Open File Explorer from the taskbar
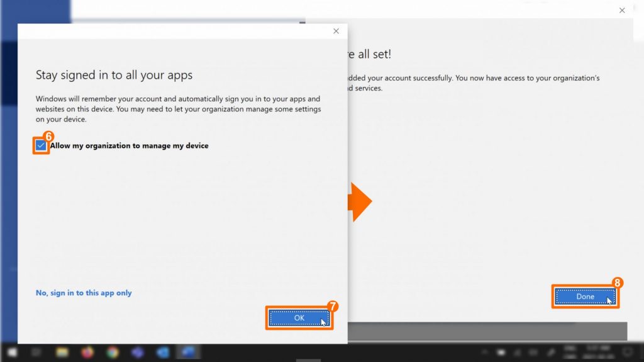 [62, 352]
